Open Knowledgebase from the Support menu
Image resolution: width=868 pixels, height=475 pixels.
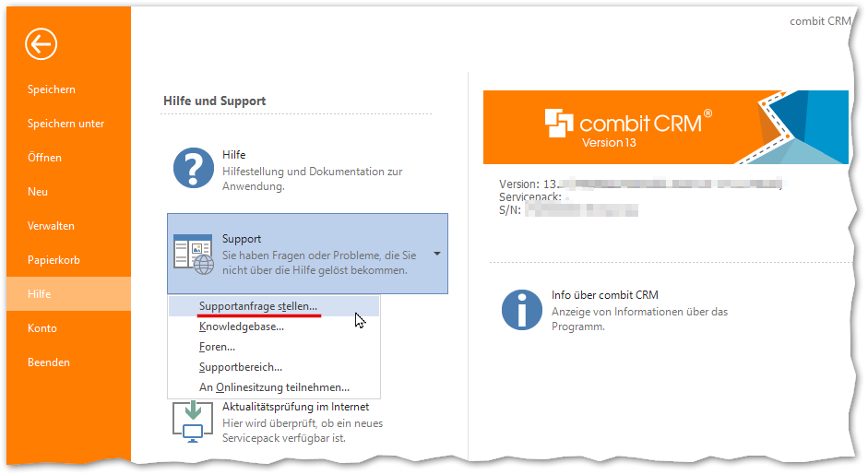[x=242, y=327]
